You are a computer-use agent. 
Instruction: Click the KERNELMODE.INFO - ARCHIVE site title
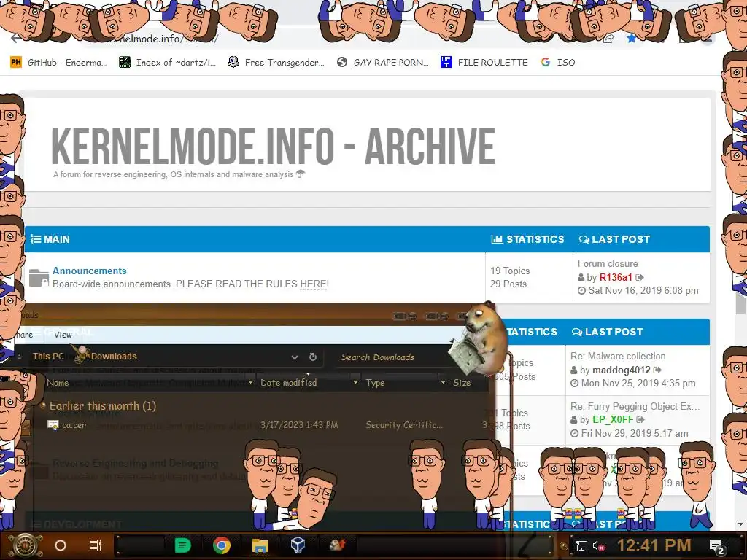click(x=273, y=146)
